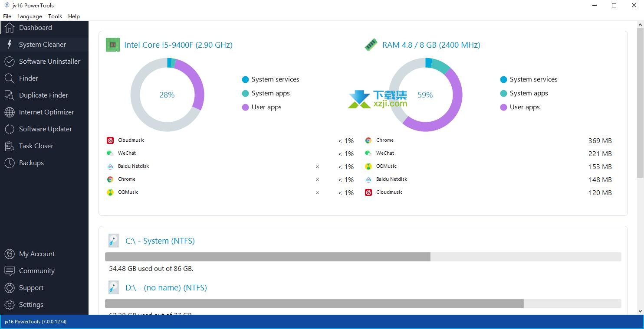This screenshot has height=329, width=644.
Task: Switch to the Backups section
Action: coord(44,163)
